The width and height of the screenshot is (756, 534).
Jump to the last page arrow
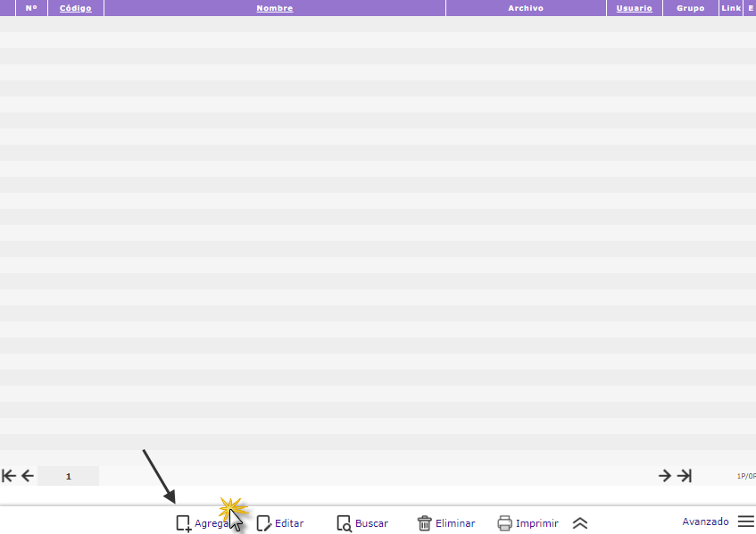pos(685,476)
